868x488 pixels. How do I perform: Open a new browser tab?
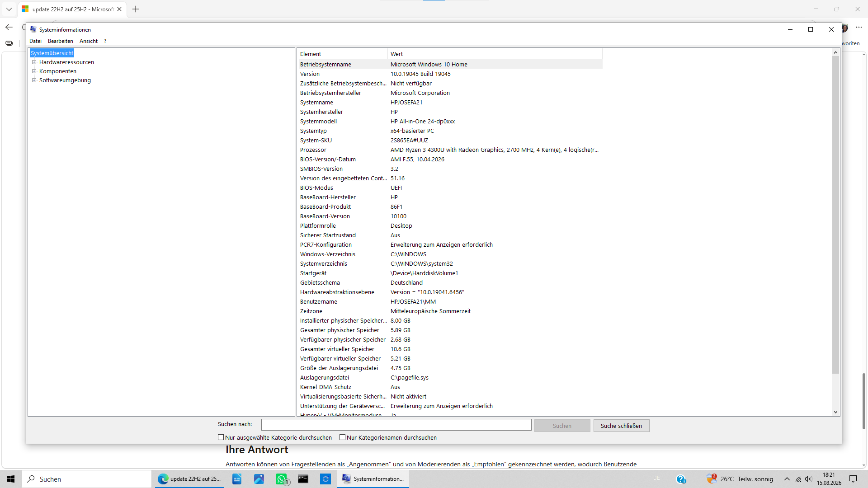coord(136,9)
